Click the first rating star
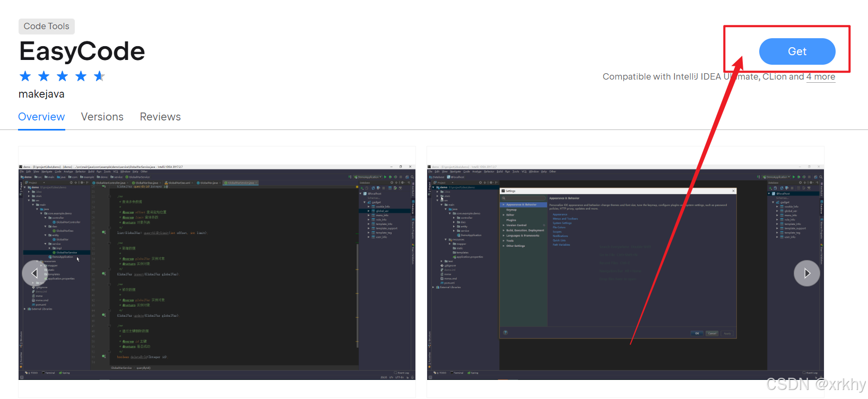 click(25, 76)
